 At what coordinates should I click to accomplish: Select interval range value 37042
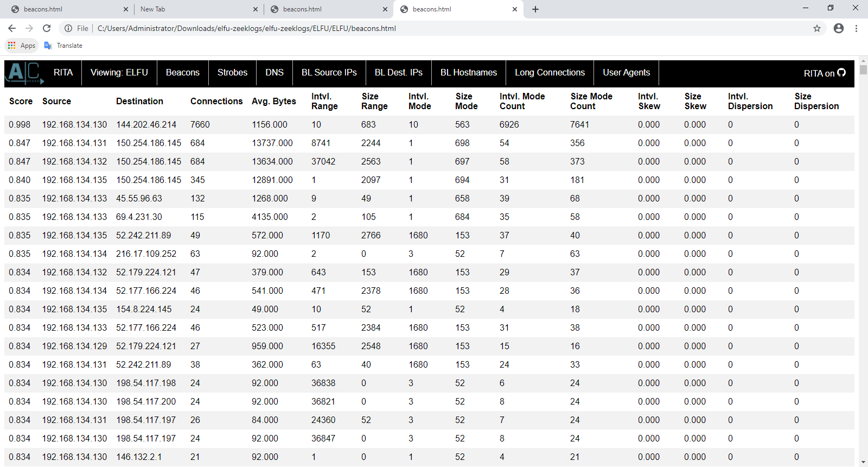pos(323,162)
